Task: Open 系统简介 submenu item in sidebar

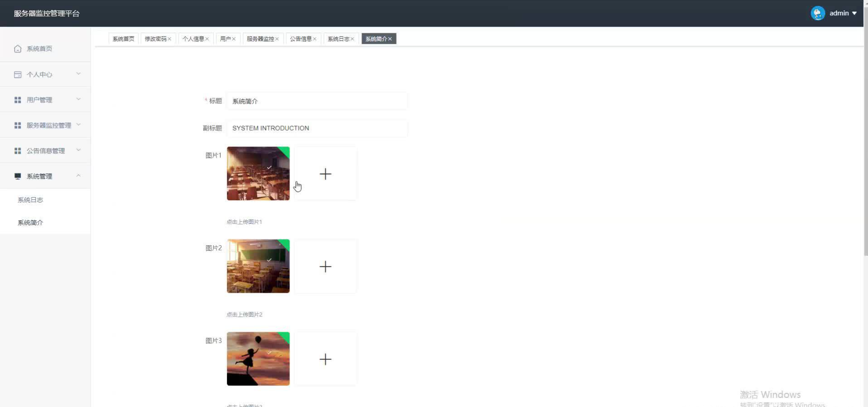Action: pyautogui.click(x=45, y=223)
